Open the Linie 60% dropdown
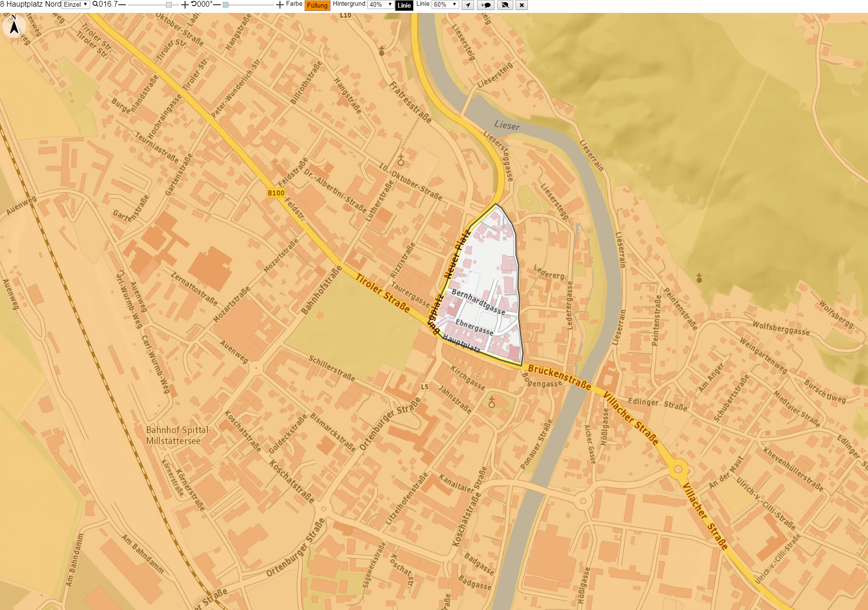This screenshot has width=868, height=610. click(445, 4)
